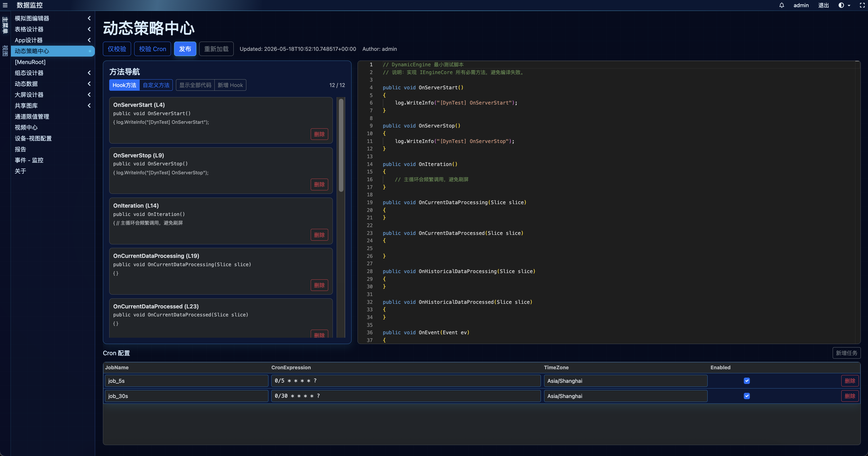
Task: Open 视频中心 in the sidebar
Action: 53,127
